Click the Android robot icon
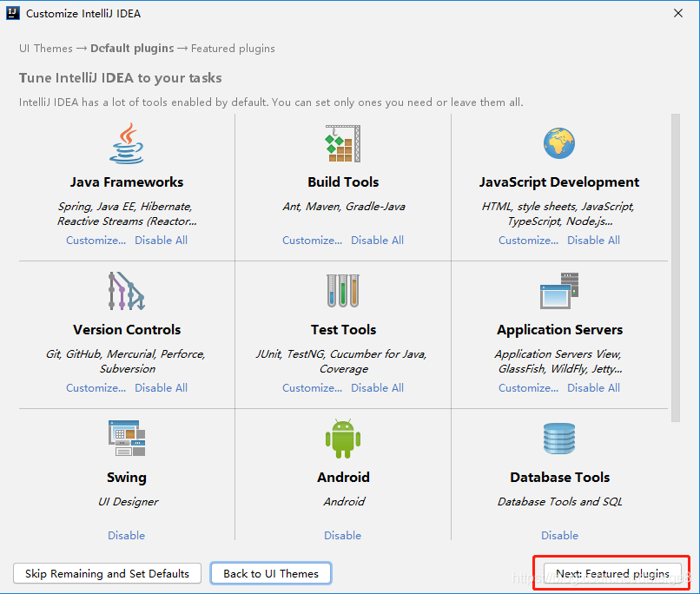700x594 pixels. pyautogui.click(x=343, y=439)
